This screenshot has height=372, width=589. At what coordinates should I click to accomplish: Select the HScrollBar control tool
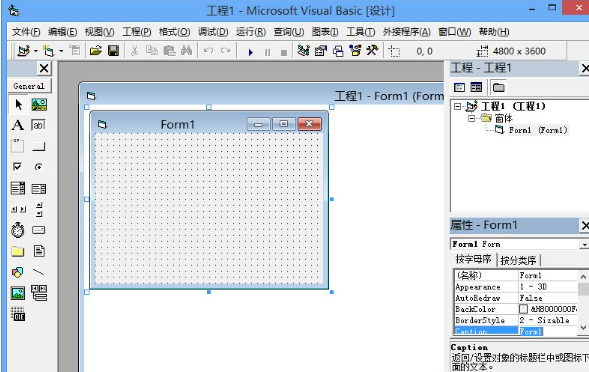pos(18,209)
